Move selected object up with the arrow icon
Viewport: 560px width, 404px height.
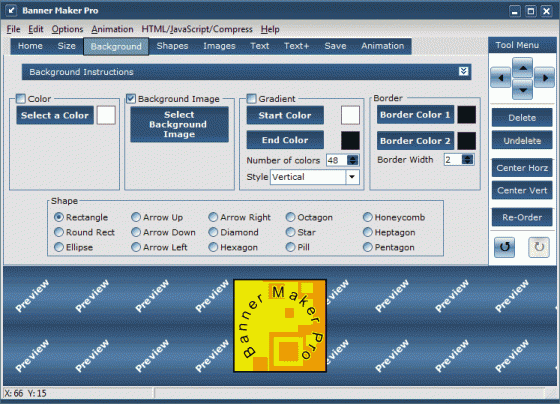pyautogui.click(x=522, y=68)
